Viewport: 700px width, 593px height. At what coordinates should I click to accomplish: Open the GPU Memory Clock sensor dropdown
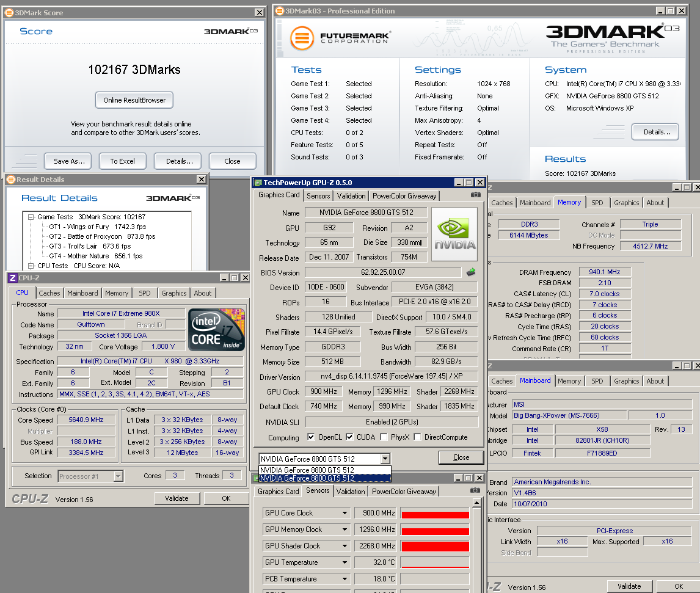(345, 529)
